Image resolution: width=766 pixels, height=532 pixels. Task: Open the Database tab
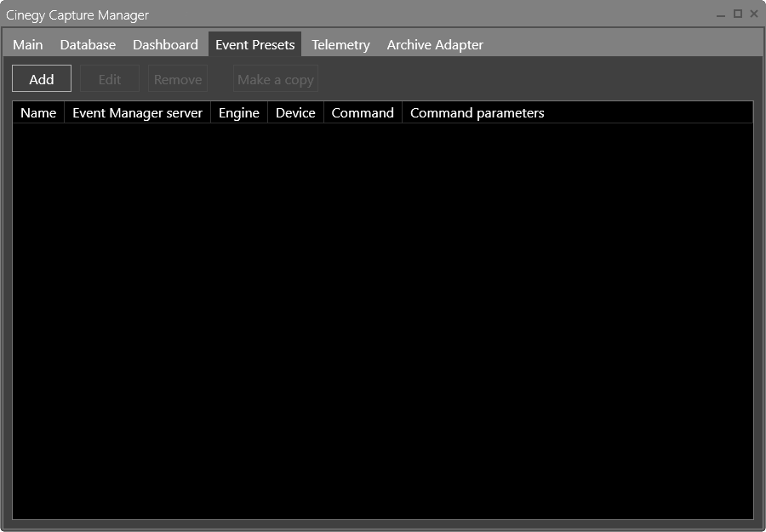click(88, 44)
